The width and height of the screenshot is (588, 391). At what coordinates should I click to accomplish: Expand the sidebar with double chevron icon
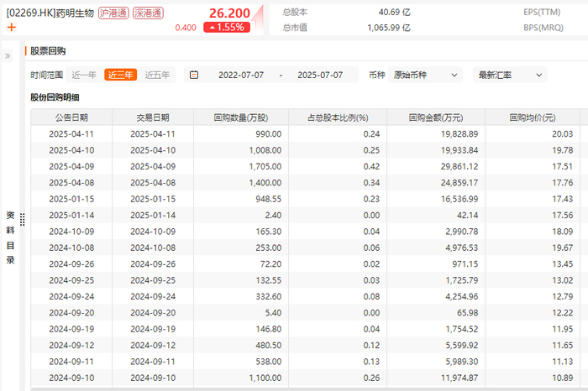coord(8,56)
